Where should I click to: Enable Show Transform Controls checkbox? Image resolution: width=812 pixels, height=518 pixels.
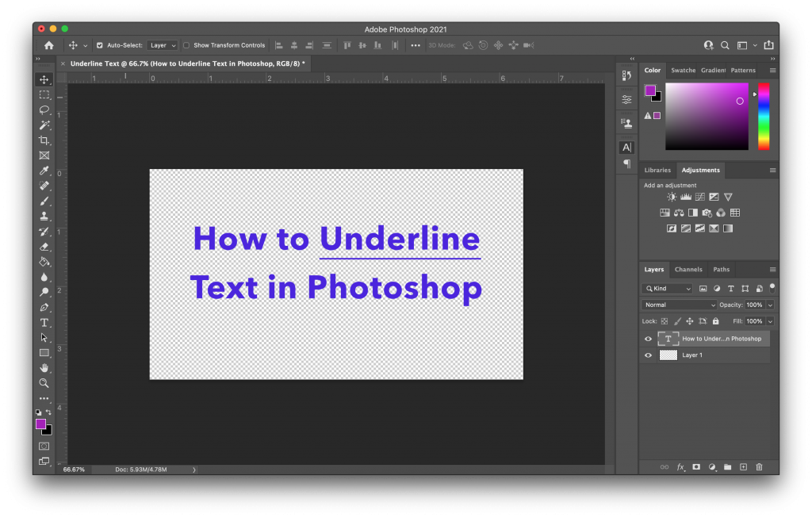[186, 45]
